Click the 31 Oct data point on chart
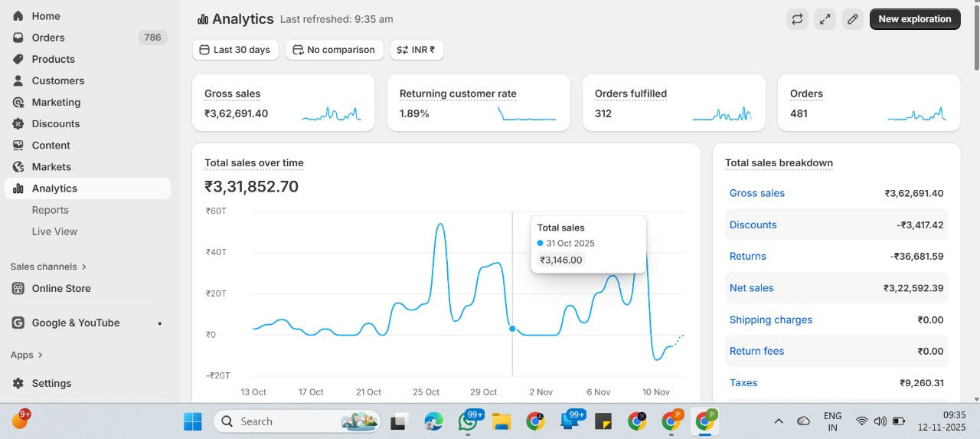The image size is (980, 439). pyautogui.click(x=512, y=329)
